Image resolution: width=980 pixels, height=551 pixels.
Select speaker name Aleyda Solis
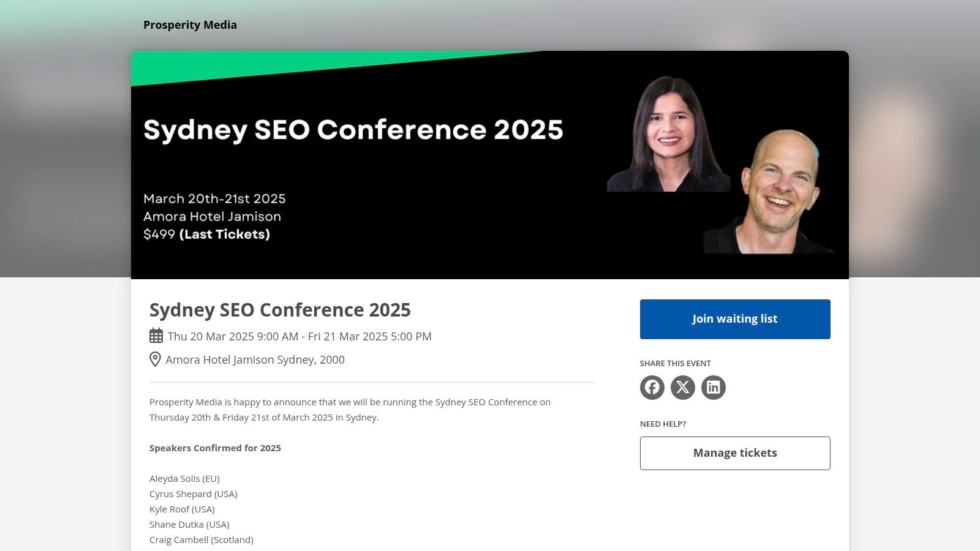184,478
